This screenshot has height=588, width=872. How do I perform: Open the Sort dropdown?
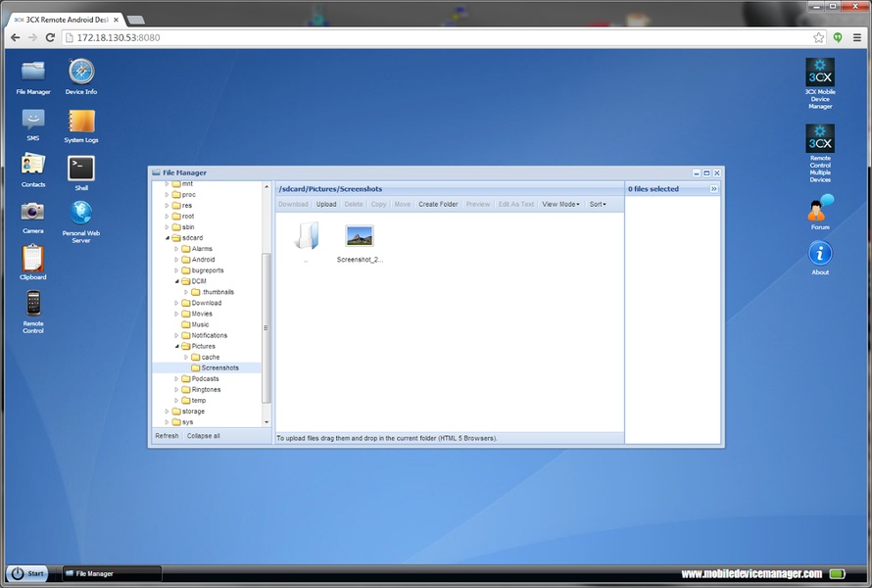(x=598, y=204)
